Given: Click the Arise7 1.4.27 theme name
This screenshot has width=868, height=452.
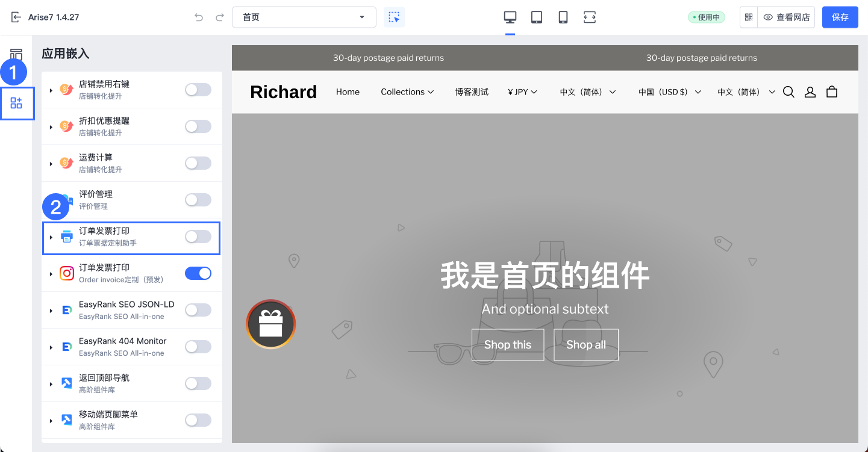Looking at the screenshot, I should point(54,17).
